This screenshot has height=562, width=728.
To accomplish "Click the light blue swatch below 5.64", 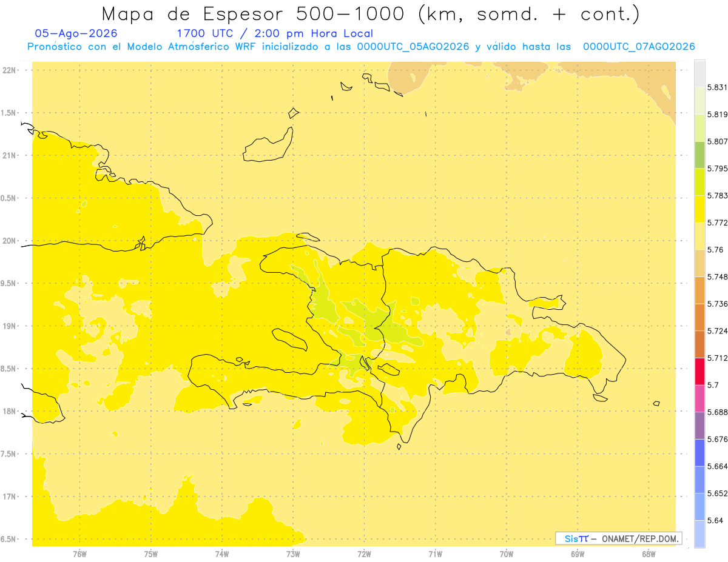I will coord(699,534).
